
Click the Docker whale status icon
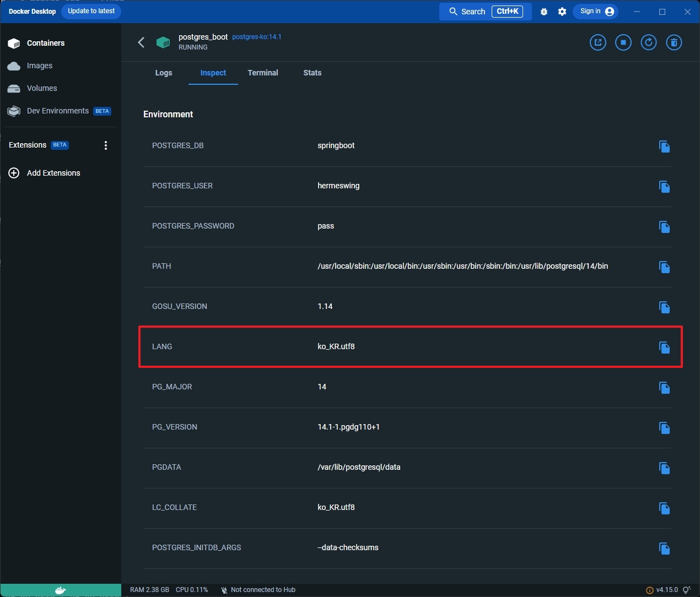(x=61, y=590)
